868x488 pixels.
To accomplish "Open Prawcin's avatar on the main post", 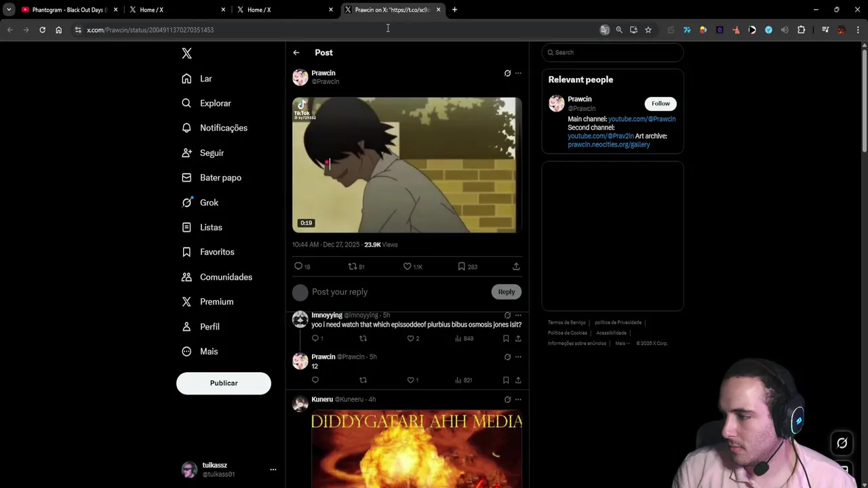I will (300, 77).
